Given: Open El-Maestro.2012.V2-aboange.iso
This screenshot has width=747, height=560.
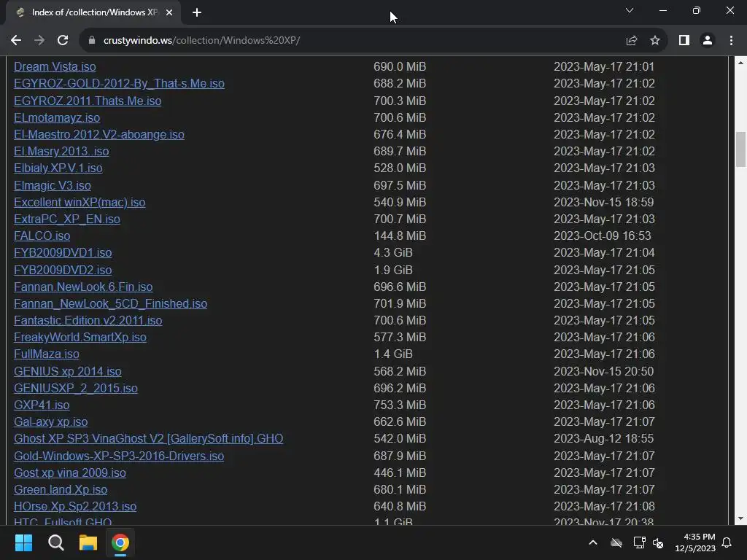Looking at the screenshot, I should click(99, 135).
